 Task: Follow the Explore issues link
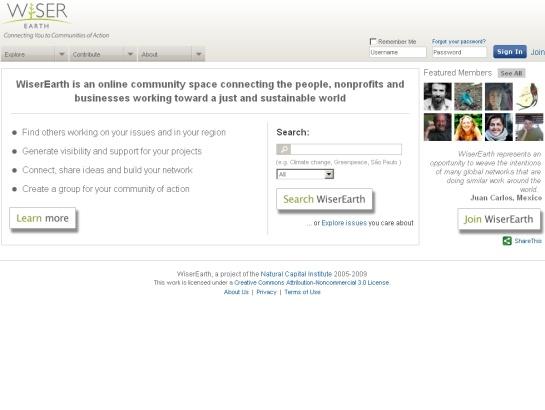coord(344,223)
